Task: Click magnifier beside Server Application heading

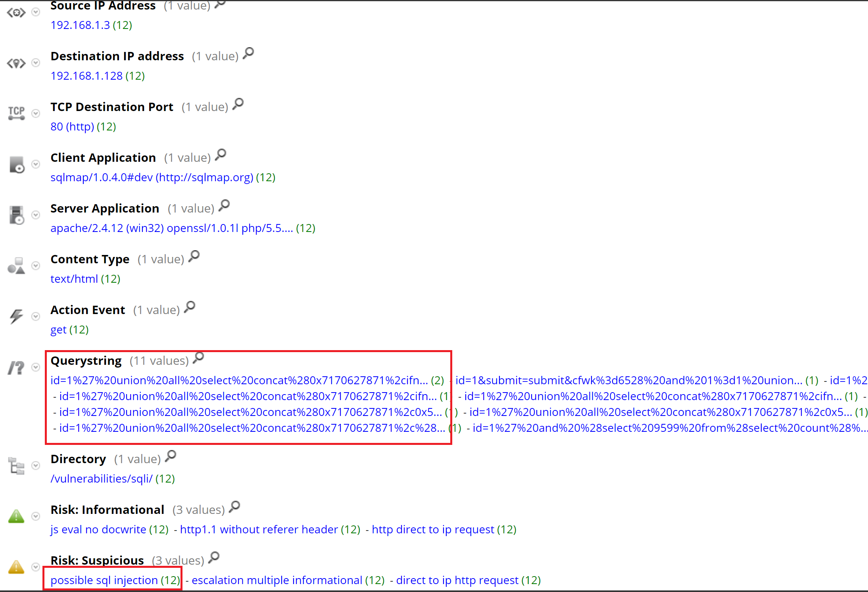Action: 224,205
